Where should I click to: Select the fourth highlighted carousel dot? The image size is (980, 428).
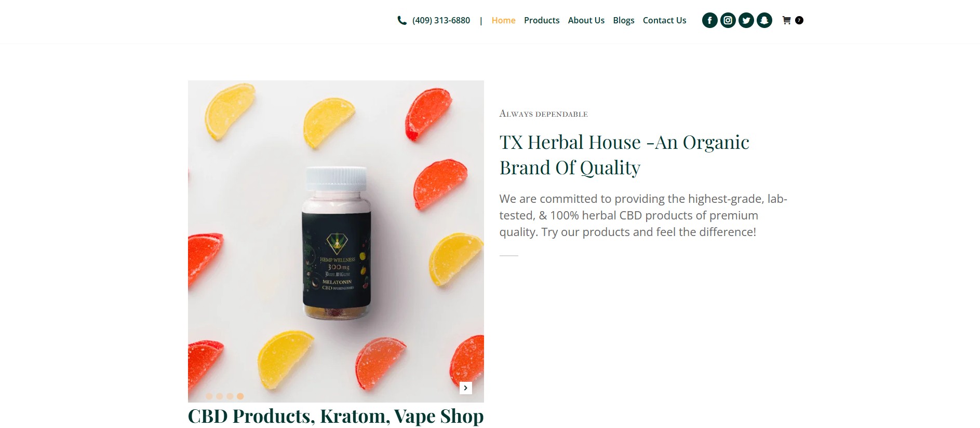[240, 396]
